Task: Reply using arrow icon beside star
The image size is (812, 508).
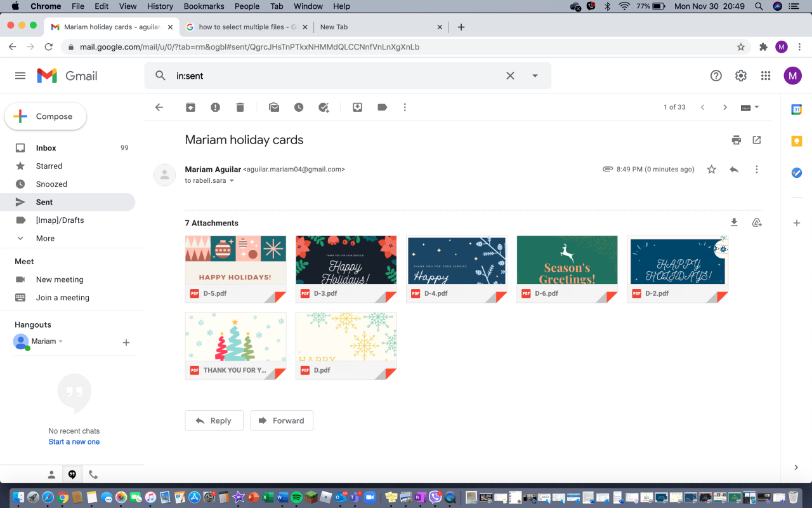Action: click(734, 170)
